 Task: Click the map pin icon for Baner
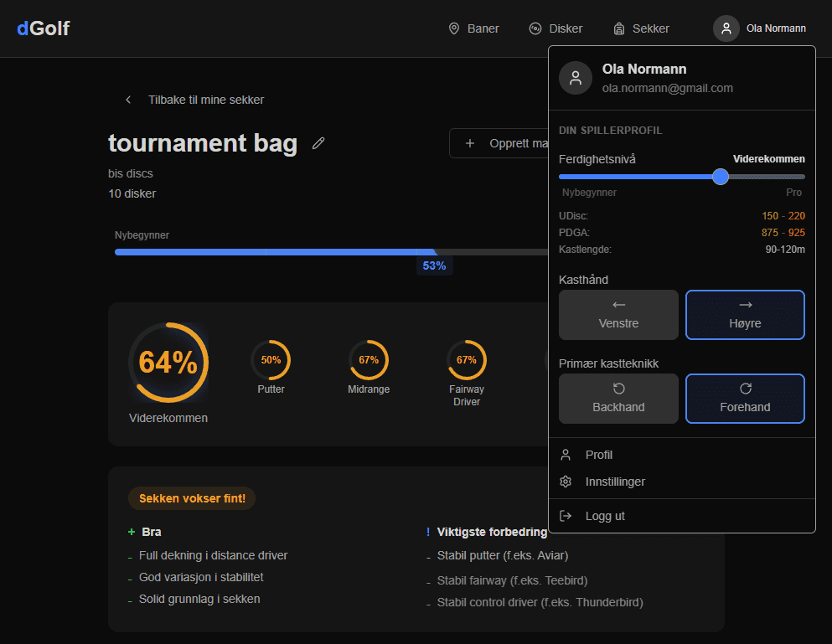tap(454, 28)
